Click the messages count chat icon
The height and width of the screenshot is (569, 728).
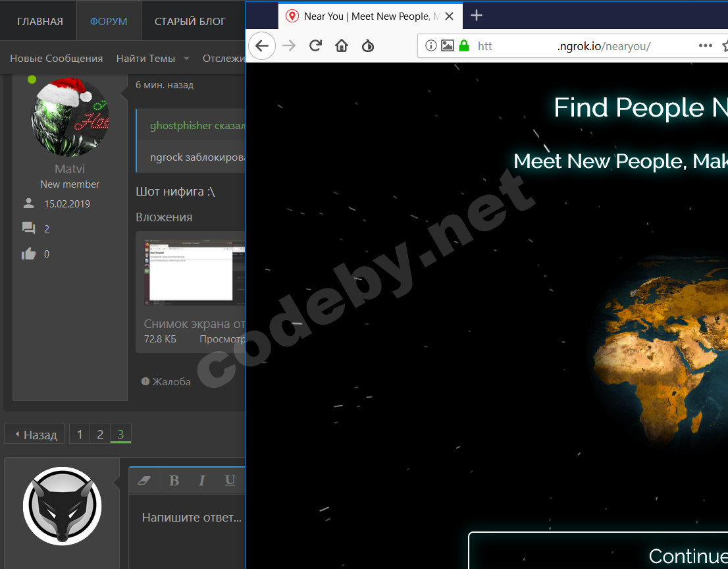(29, 228)
